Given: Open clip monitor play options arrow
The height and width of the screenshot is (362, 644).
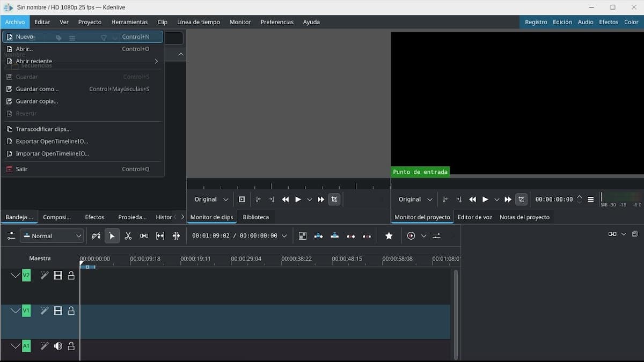Looking at the screenshot, I should 310,200.
